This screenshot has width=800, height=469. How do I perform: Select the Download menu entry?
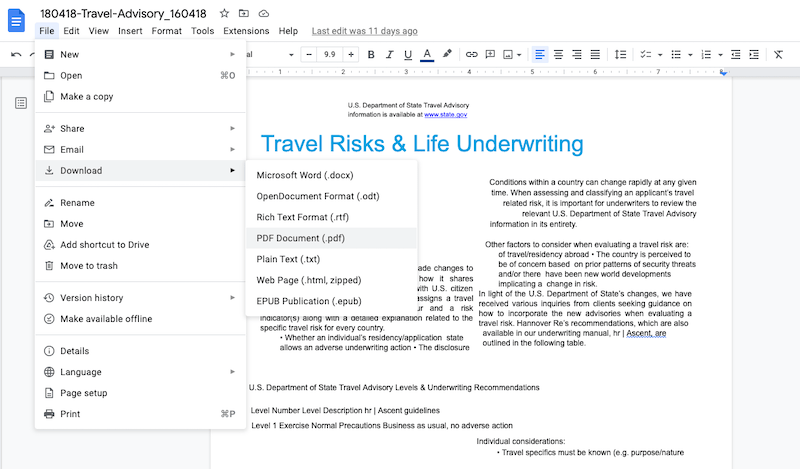[x=140, y=170]
